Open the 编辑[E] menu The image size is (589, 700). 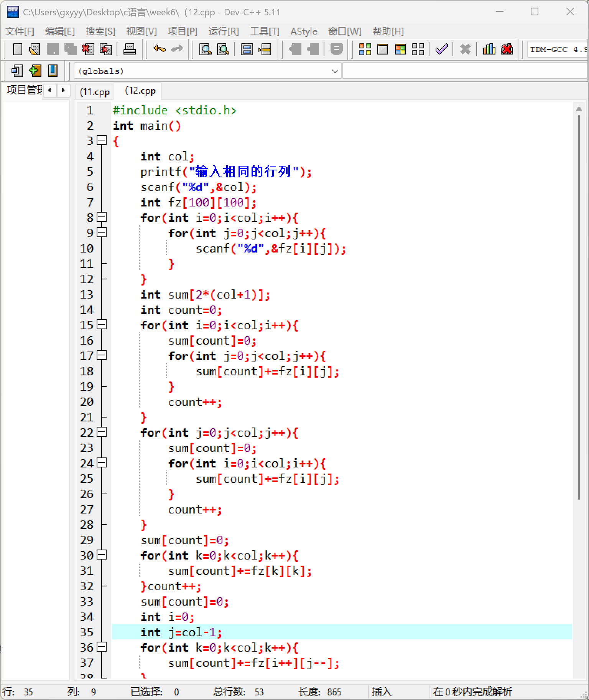click(x=60, y=31)
